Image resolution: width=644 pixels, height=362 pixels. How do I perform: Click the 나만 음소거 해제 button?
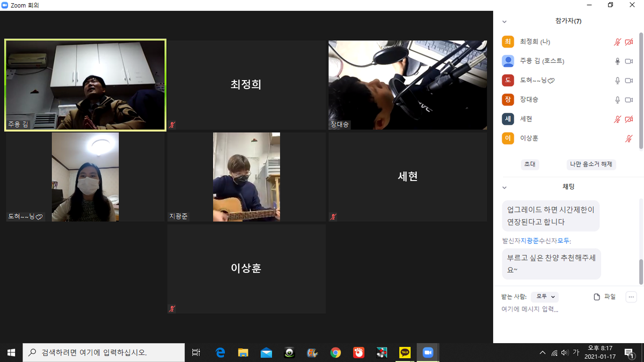pos(591,164)
